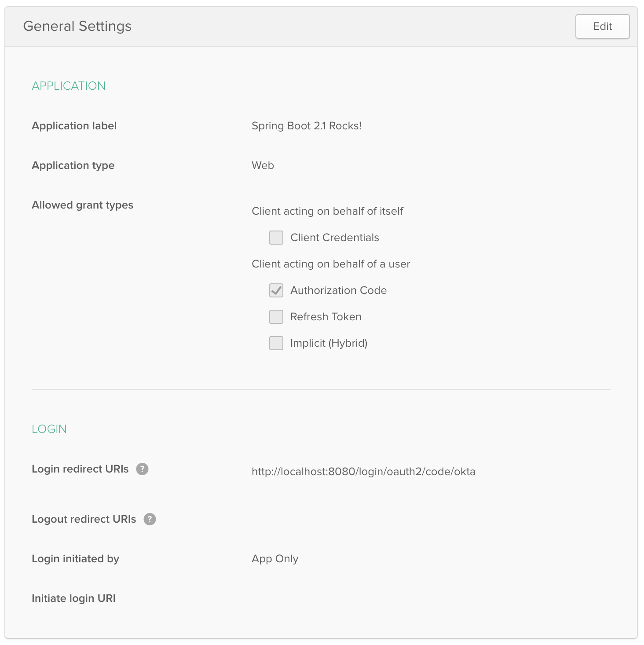Viewport: 644px width, 645px height.
Task: Click the LOGIN section heading
Action: tap(49, 429)
